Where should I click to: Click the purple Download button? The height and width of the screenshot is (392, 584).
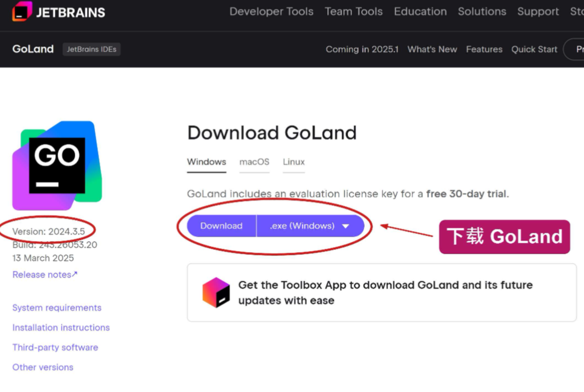click(221, 226)
